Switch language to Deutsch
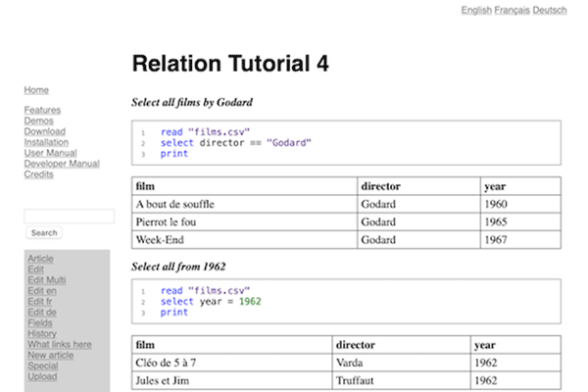This screenshot has width=588, height=392. pyautogui.click(x=550, y=10)
